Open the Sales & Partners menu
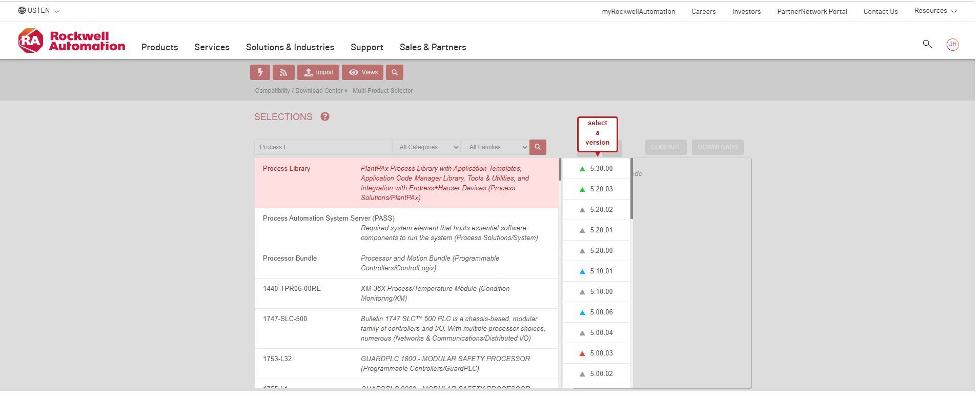The width and height of the screenshot is (980, 396). 433,47
